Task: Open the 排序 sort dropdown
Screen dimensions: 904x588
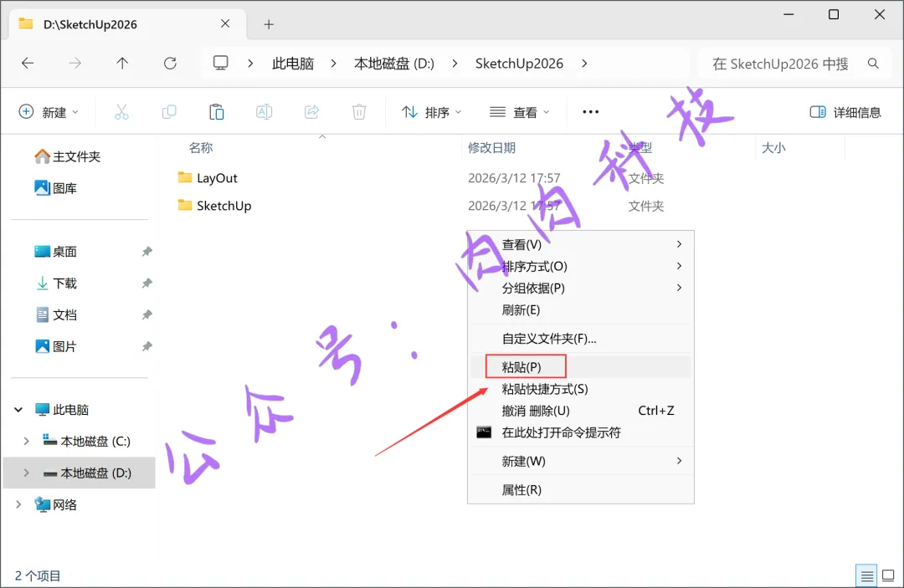Action: click(431, 112)
